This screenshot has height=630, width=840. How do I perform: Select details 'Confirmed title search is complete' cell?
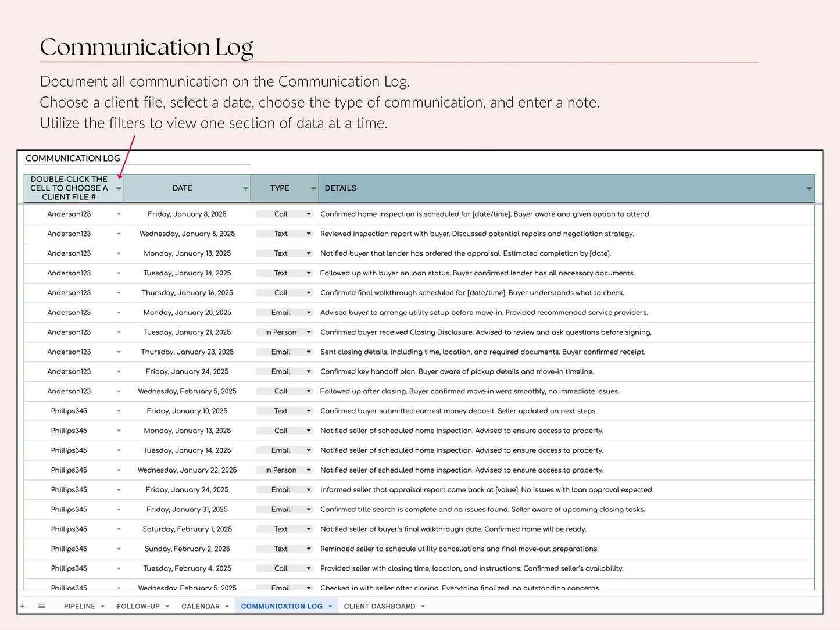click(x=566, y=509)
